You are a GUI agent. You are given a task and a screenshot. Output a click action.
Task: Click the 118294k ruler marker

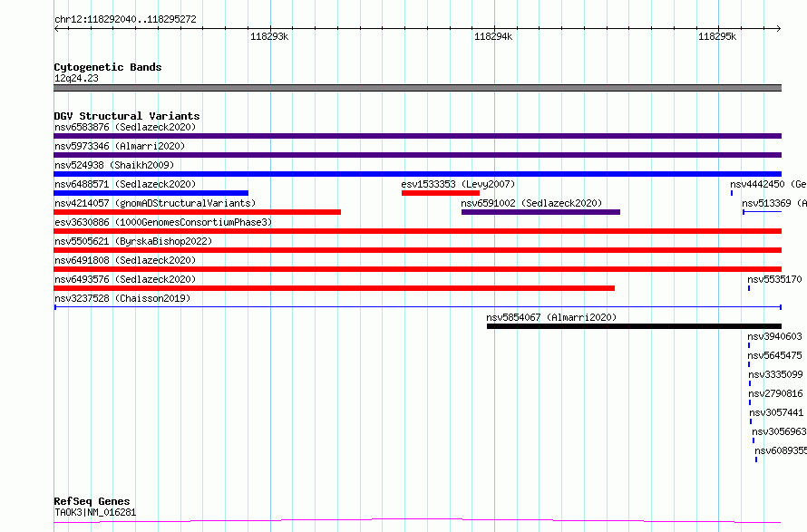click(493, 36)
